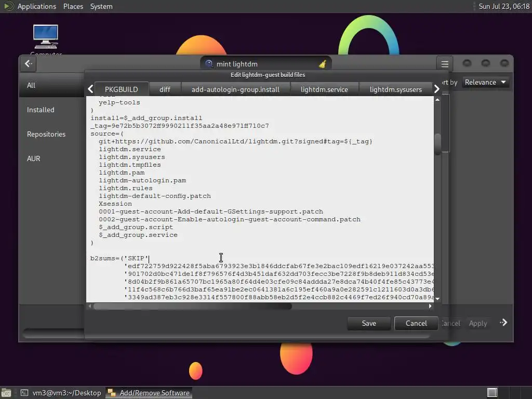The image size is (532, 399).
Task: Click the line '$_add_group.service'
Action: [138, 235]
